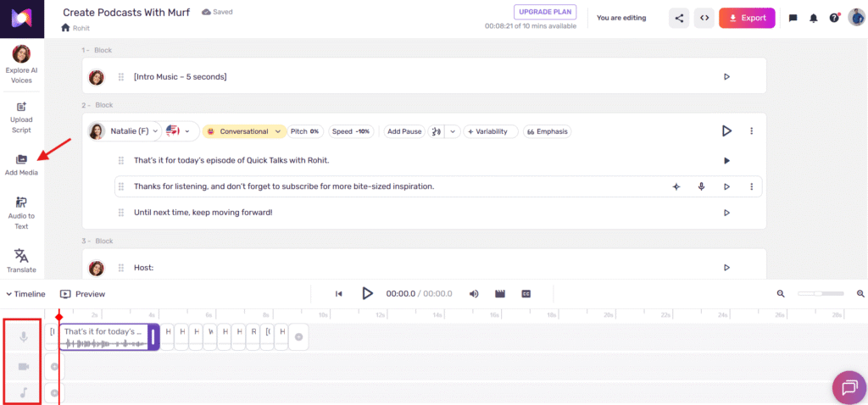
Task: Play the timeline audio
Action: (x=368, y=293)
